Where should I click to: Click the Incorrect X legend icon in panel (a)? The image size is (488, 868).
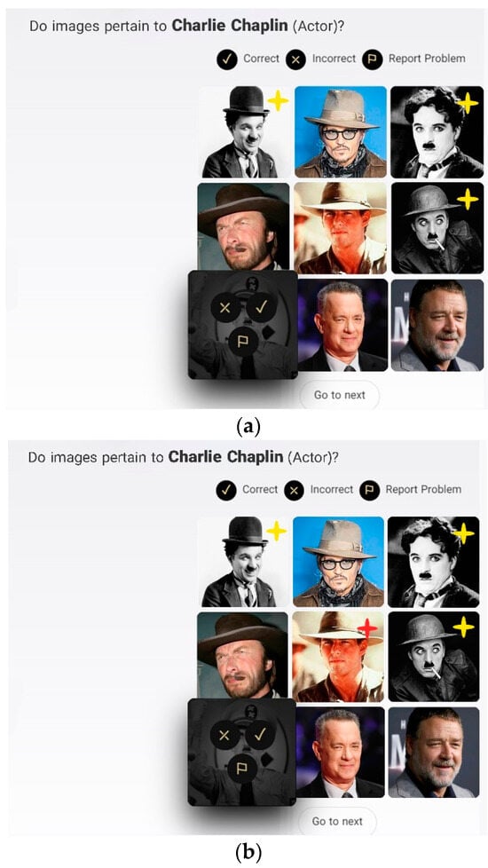tap(296, 59)
